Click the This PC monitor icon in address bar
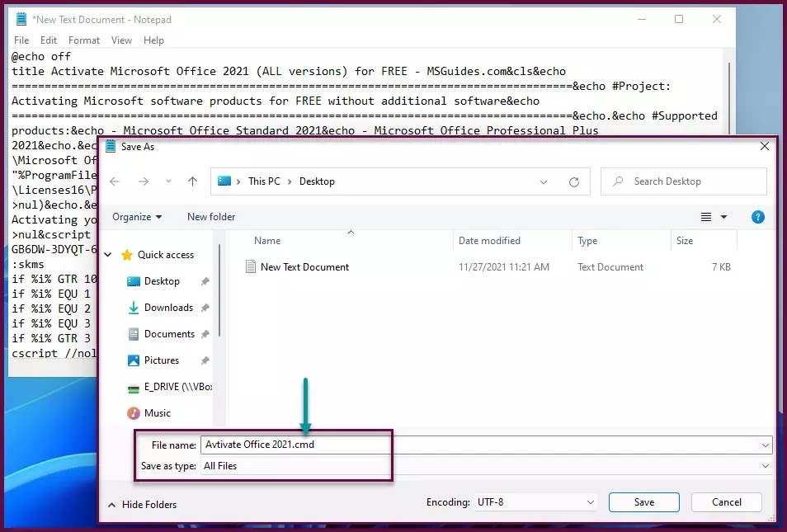 coord(224,181)
